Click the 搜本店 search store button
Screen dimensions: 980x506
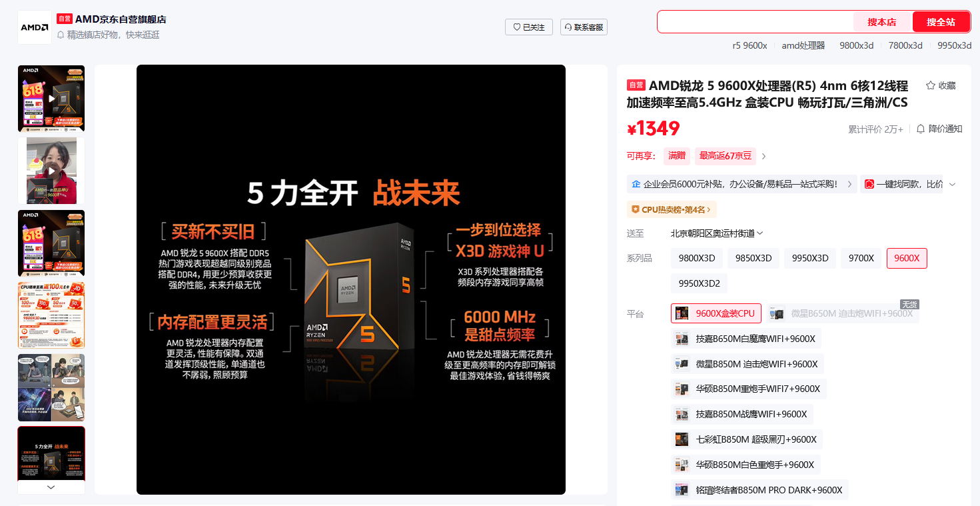tap(882, 22)
